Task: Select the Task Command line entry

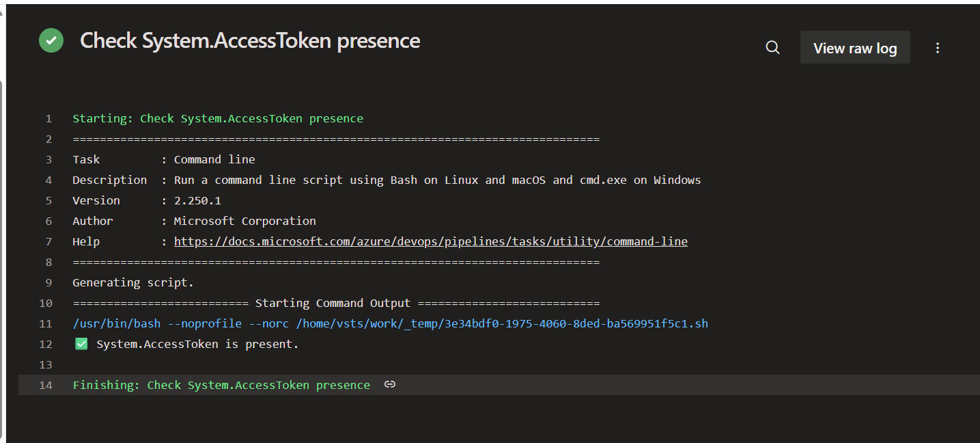Action: (164, 159)
